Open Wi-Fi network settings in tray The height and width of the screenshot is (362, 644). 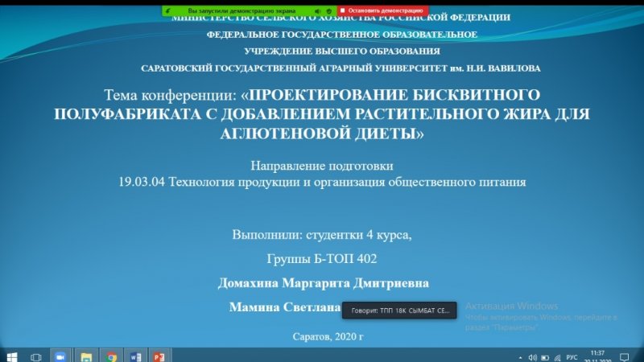click(x=557, y=356)
